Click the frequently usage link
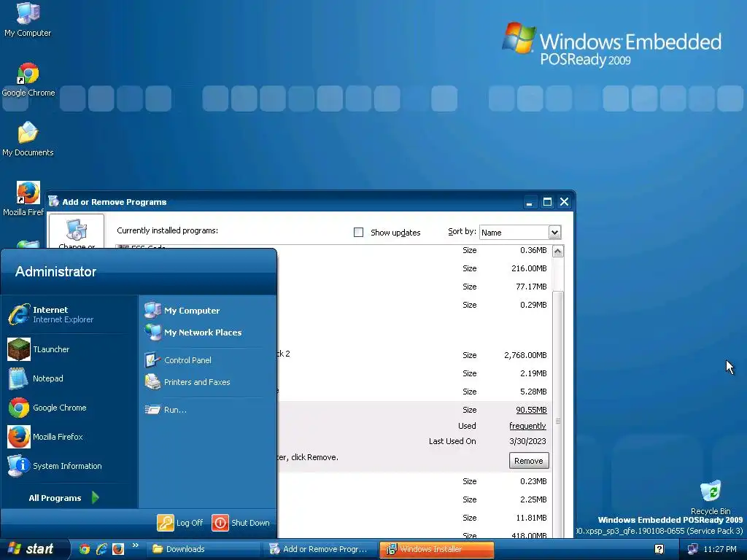Screen dimensions: 747x560 [527, 426]
